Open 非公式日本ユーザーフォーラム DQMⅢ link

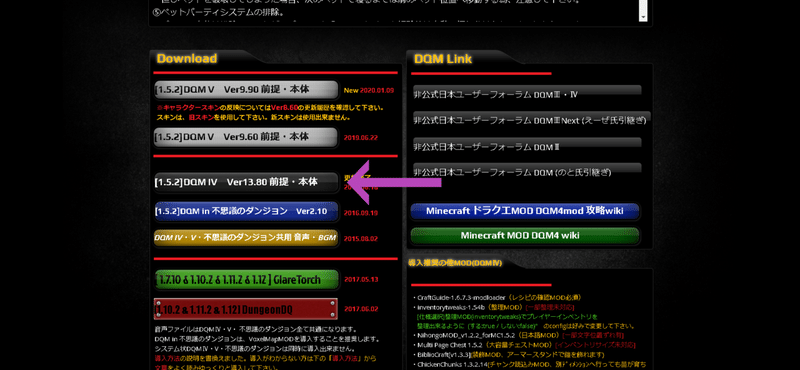[527, 146]
